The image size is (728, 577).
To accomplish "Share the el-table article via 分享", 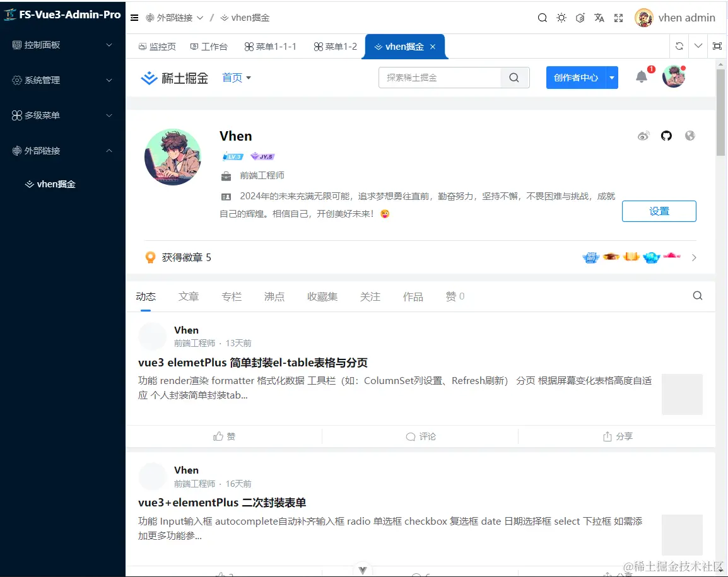I will [618, 436].
